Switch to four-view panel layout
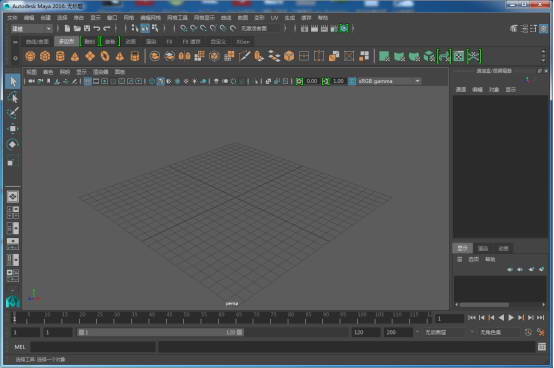The height and width of the screenshot is (368, 554). click(13, 212)
